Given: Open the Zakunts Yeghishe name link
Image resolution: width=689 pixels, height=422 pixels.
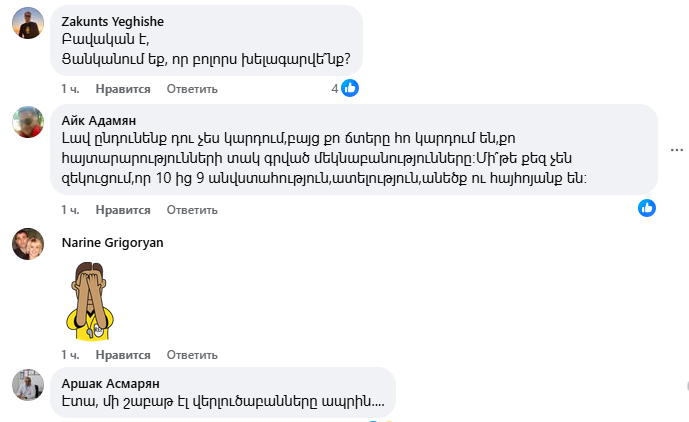Looking at the screenshot, I should coord(113,21).
